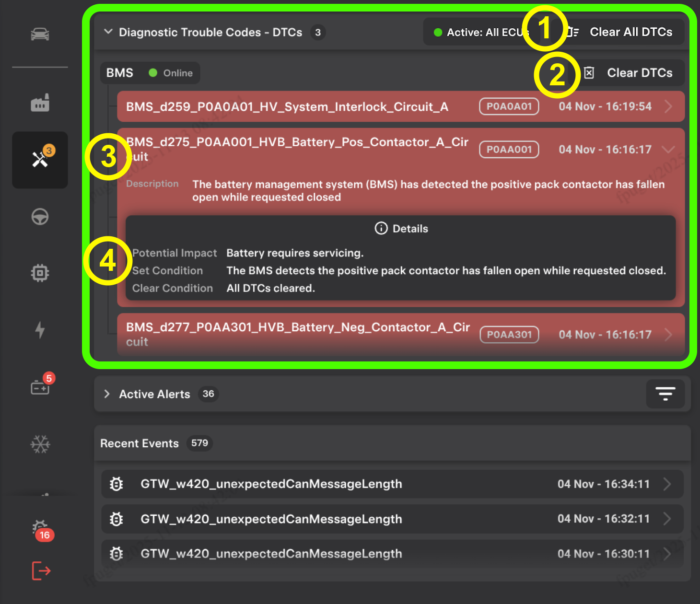The width and height of the screenshot is (700, 604).
Task: Open the Active Alerts filter button
Action: [665, 394]
